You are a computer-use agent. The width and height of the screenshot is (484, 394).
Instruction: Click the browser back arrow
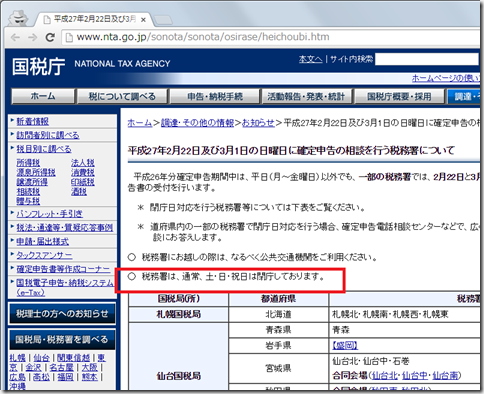coord(15,37)
